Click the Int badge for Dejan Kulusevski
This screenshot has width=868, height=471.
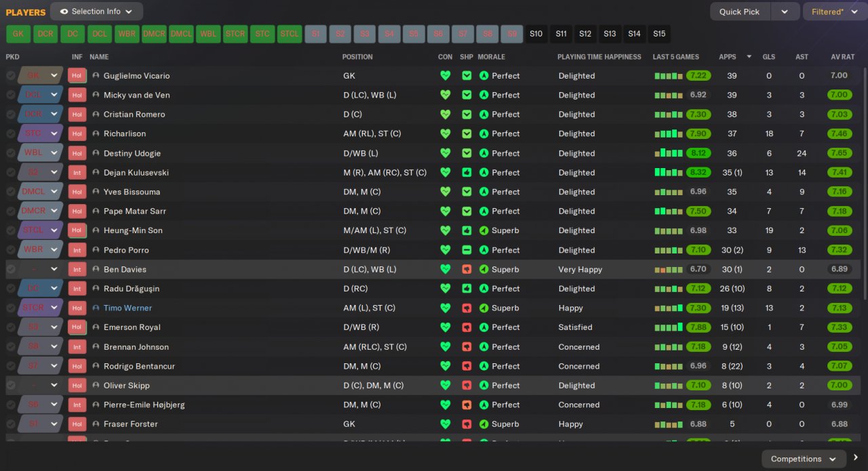[77, 173]
